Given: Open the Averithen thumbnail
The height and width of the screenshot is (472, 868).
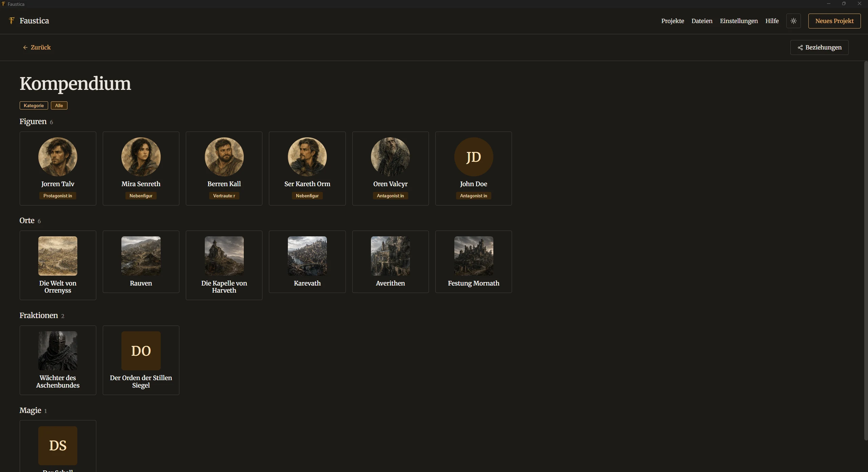Looking at the screenshot, I should [390, 256].
